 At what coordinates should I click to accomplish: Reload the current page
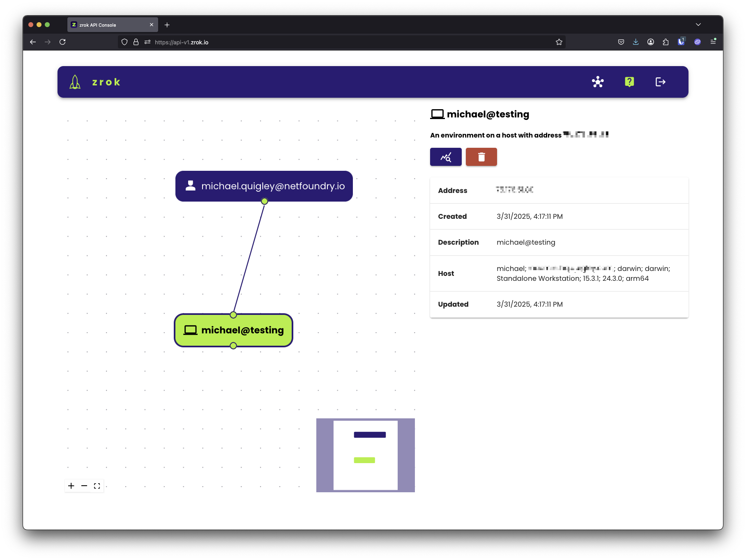point(62,42)
